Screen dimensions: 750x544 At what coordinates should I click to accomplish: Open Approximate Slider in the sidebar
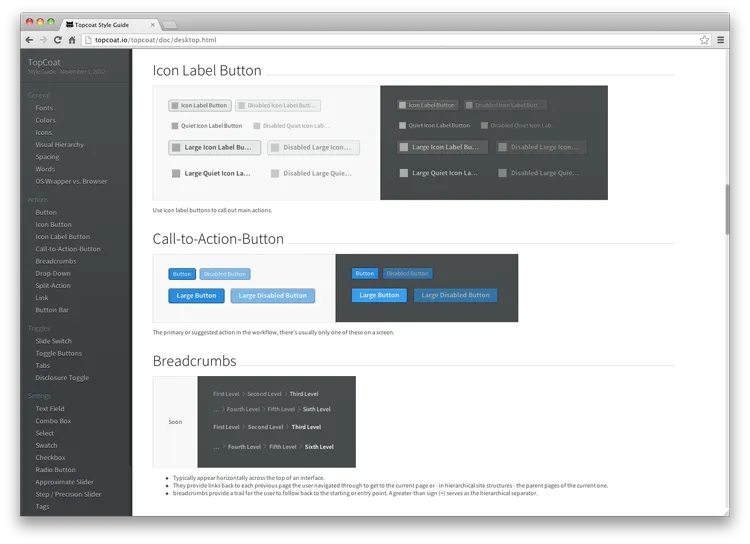pyautogui.click(x=65, y=482)
